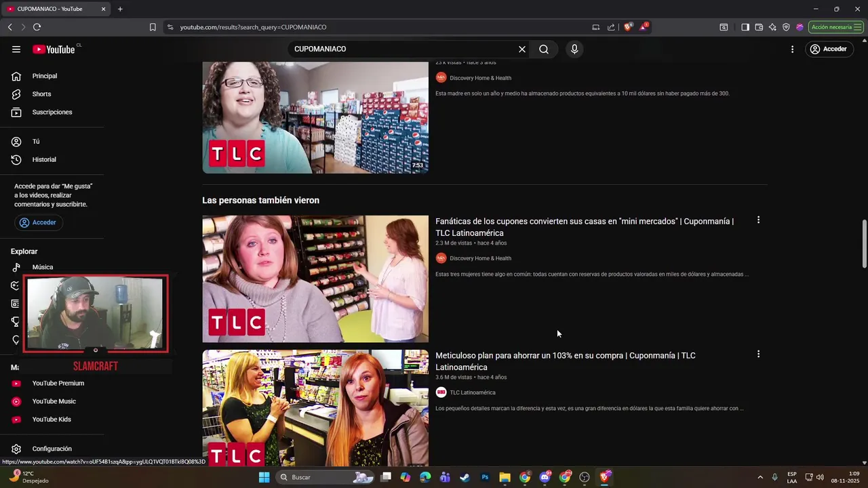Click the Meticuloso plan video thumbnail
Image resolution: width=868 pixels, height=488 pixels.
click(x=315, y=408)
